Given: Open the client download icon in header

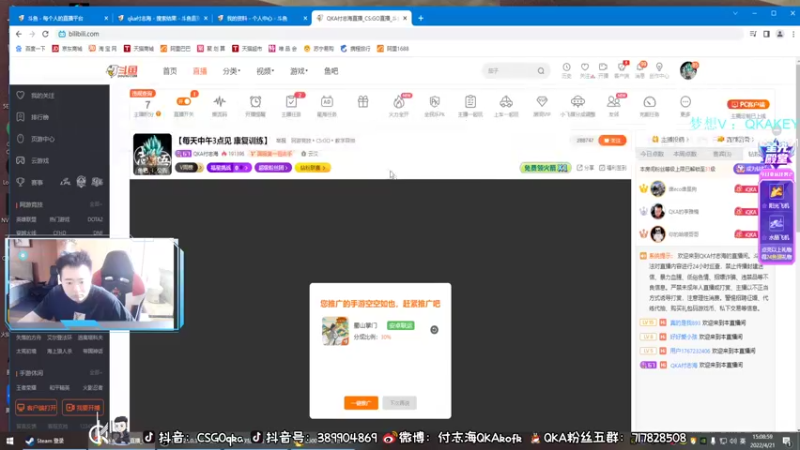Looking at the screenshot, I should click(621, 70).
